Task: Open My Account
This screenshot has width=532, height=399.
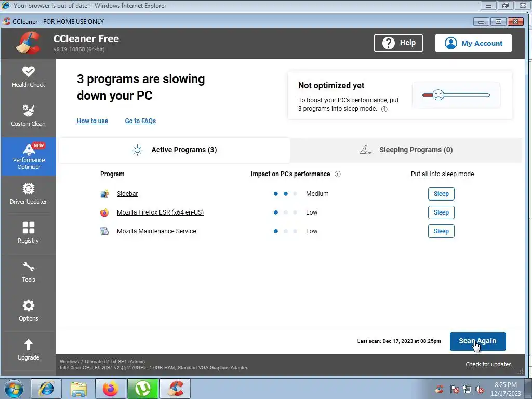Action: click(473, 43)
